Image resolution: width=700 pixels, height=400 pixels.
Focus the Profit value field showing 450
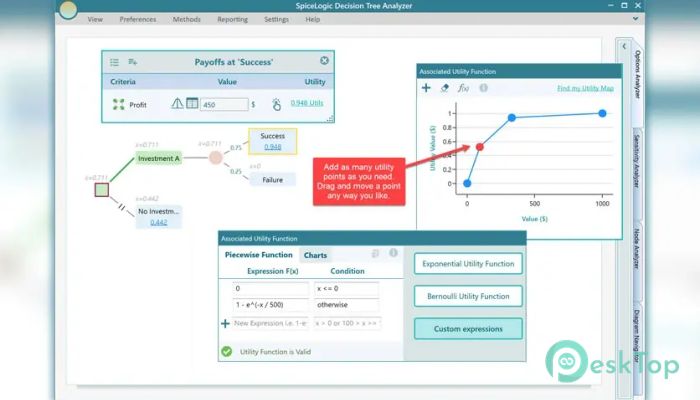point(224,104)
